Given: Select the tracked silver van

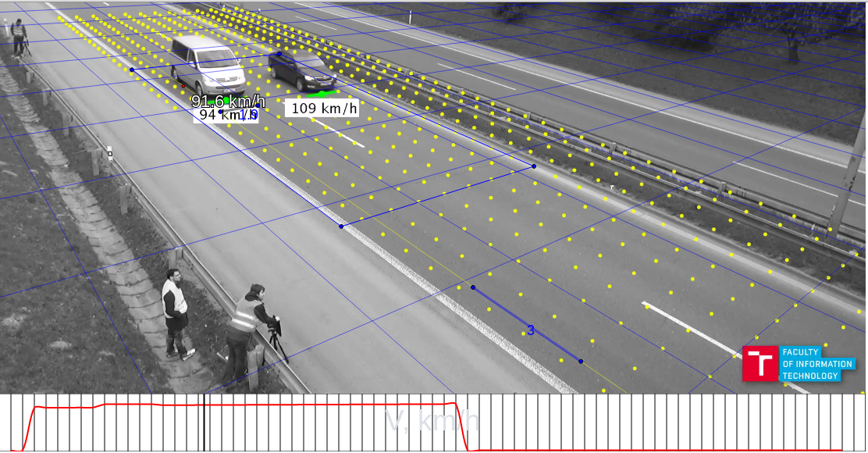Looking at the screenshot, I should tap(208, 65).
